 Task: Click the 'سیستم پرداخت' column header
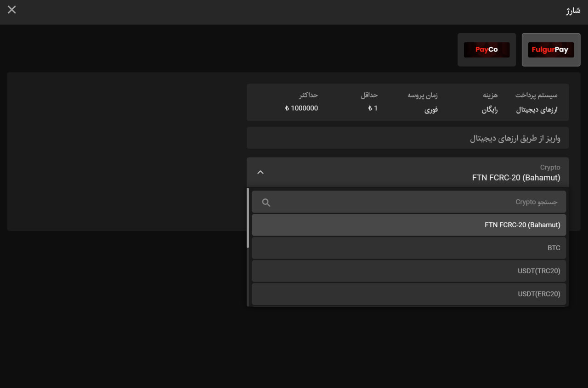(536, 95)
